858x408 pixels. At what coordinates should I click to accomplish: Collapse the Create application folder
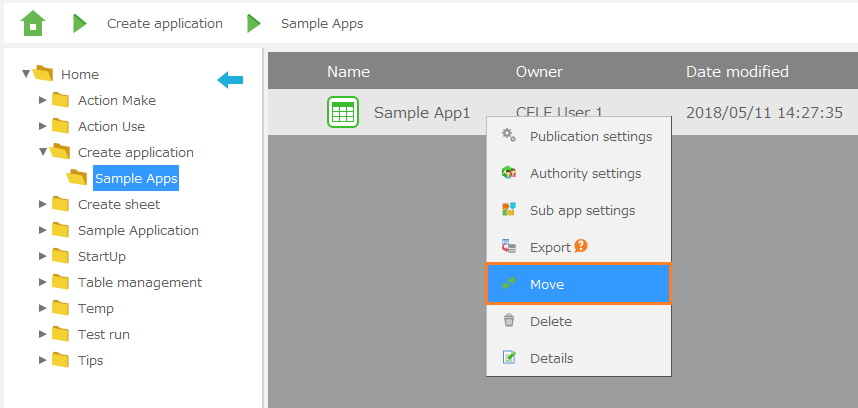coord(43,152)
